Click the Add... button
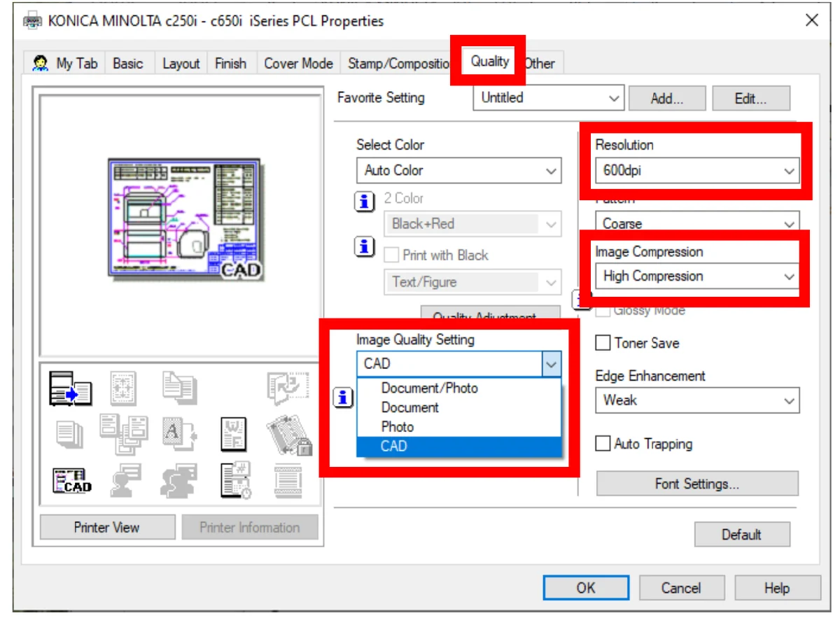 (667, 99)
